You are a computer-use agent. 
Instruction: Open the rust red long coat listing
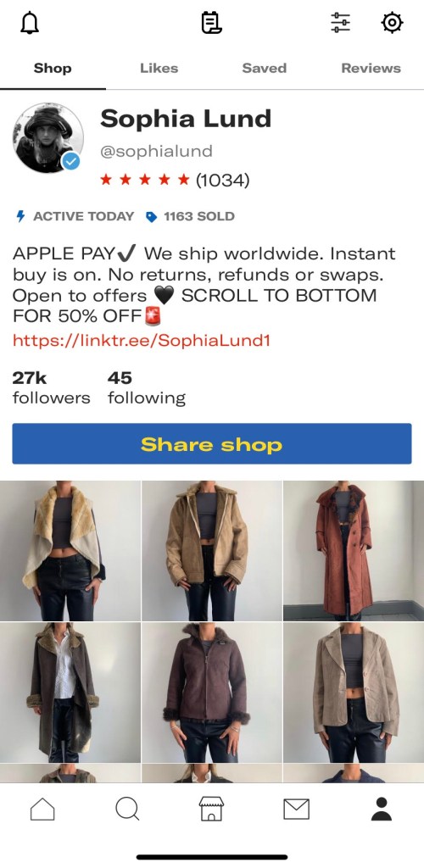(353, 551)
